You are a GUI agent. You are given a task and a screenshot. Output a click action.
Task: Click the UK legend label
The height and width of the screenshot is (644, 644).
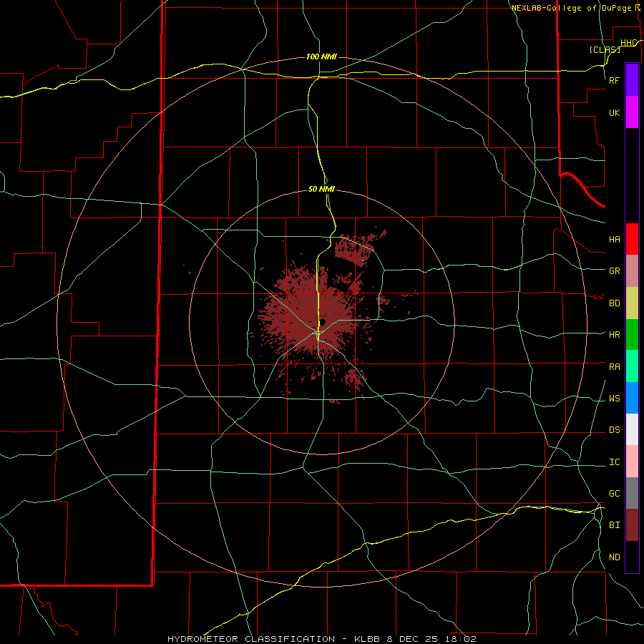tap(615, 112)
